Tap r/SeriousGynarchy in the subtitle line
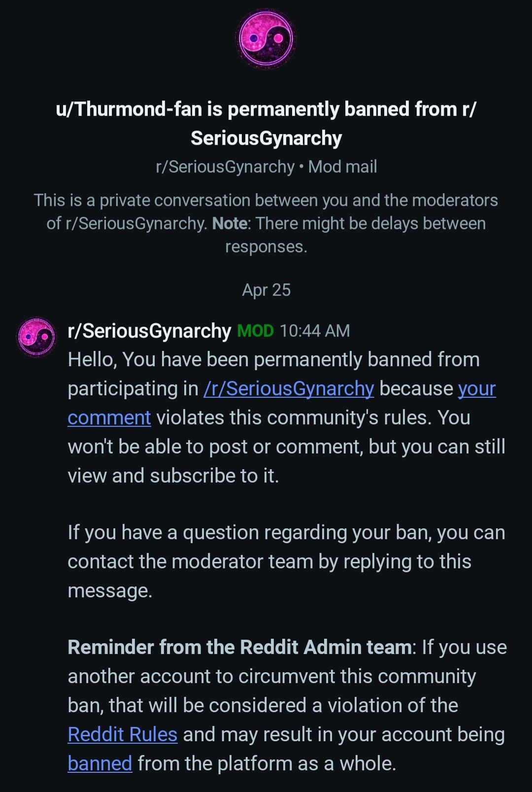Screen dimensions: 532x792 (x=225, y=167)
